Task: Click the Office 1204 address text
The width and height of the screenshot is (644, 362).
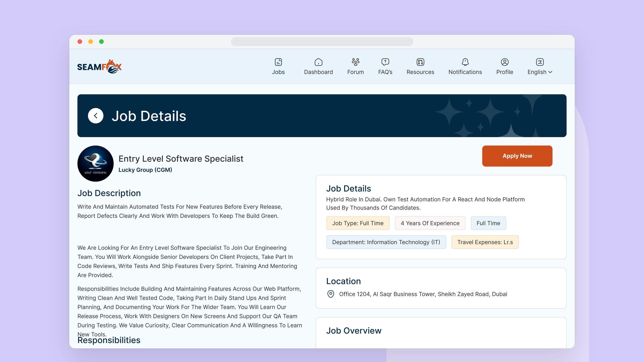Action: [423, 294]
